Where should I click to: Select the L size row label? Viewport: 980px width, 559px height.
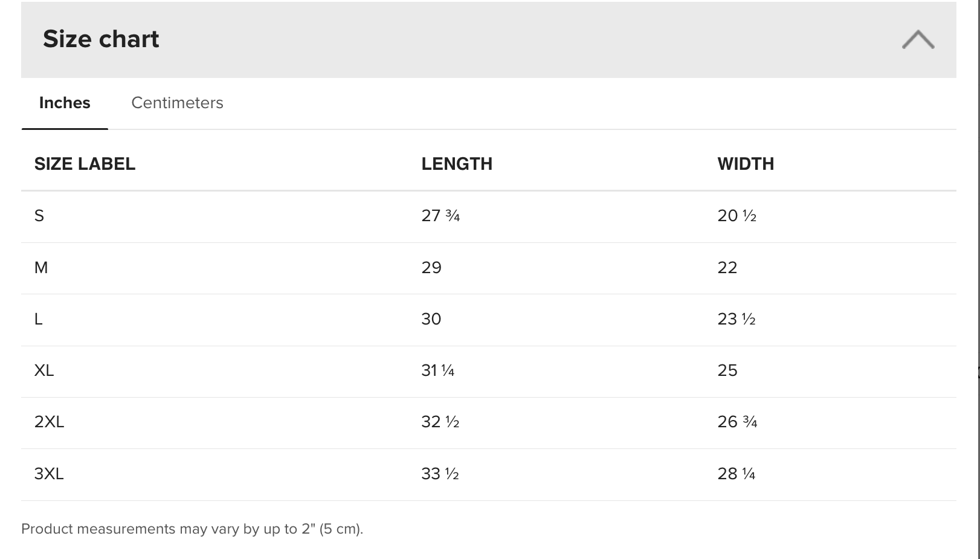39,319
